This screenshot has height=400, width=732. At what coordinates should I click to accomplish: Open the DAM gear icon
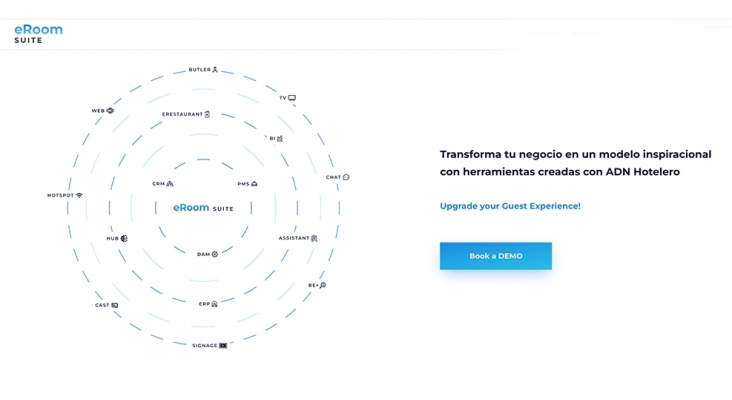coord(215,254)
